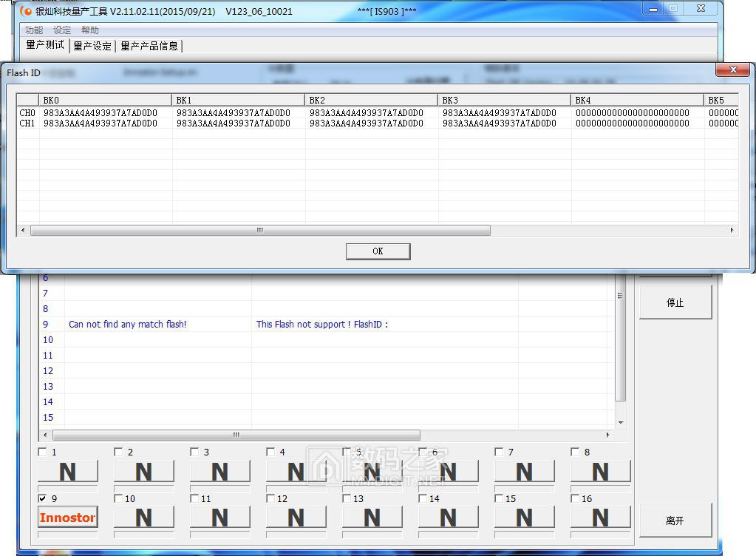
Task: Click the N status icon for port 8
Action: (x=601, y=470)
